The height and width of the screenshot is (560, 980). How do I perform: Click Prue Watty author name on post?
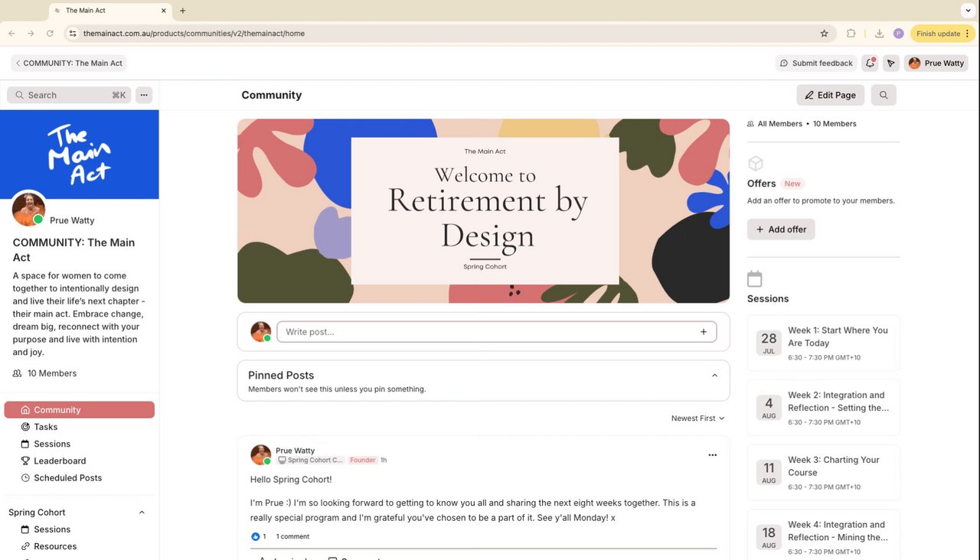295,451
